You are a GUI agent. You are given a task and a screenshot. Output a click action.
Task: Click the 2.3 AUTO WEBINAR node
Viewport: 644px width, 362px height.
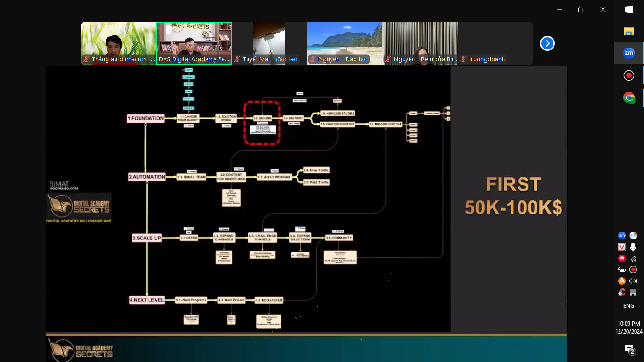pos(274,177)
